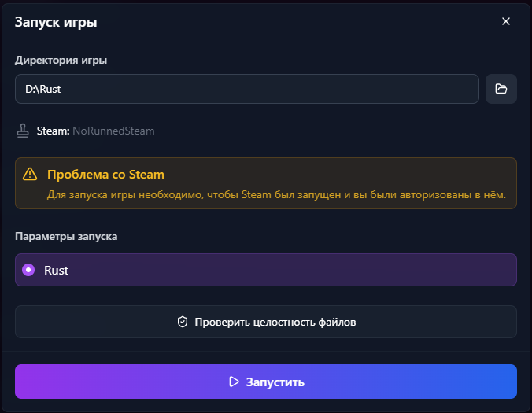Choose the Rust launch option label
This screenshot has height=413, width=532.
(x=56, y=270)
